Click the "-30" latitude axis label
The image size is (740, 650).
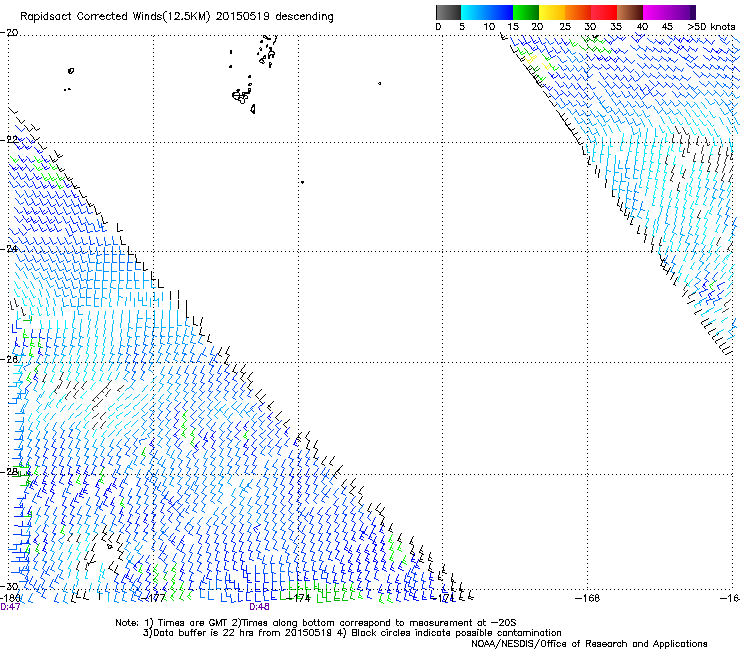pyautogui.click(x=9, y=586)
